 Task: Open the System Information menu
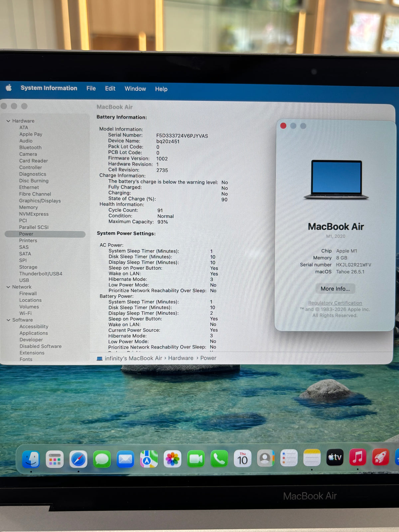pyautogui.click(x=49, y=88)
